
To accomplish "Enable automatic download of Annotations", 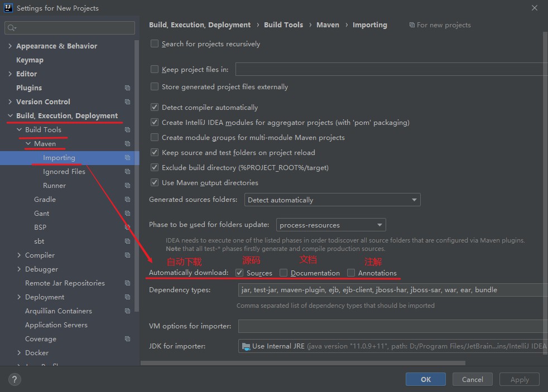I will [351, 273].
